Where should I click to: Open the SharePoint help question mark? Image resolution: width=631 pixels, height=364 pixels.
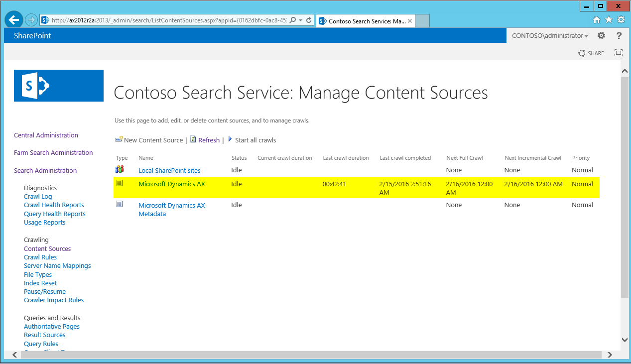click(x=619, y=36)
